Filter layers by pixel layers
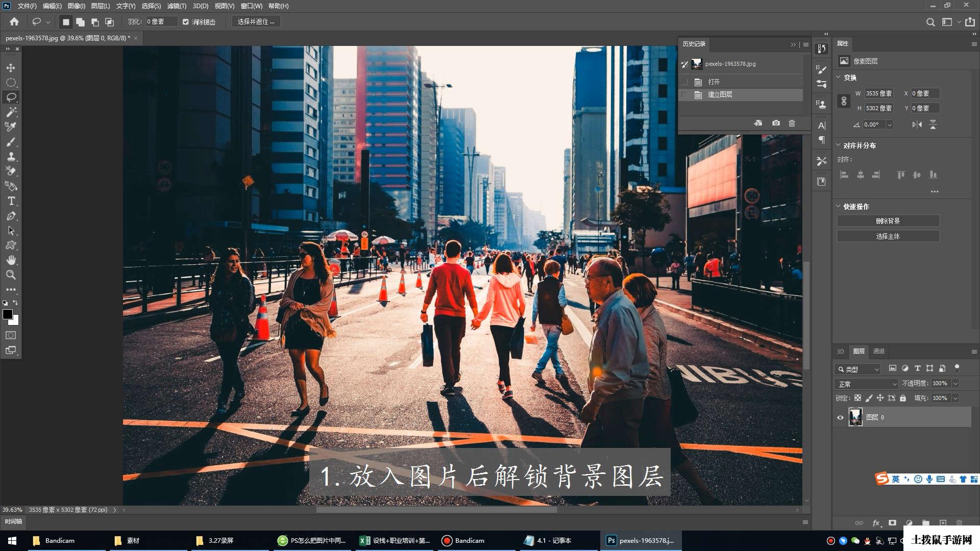The height and width of the screenshot is (551, 980). click(892, 368)
